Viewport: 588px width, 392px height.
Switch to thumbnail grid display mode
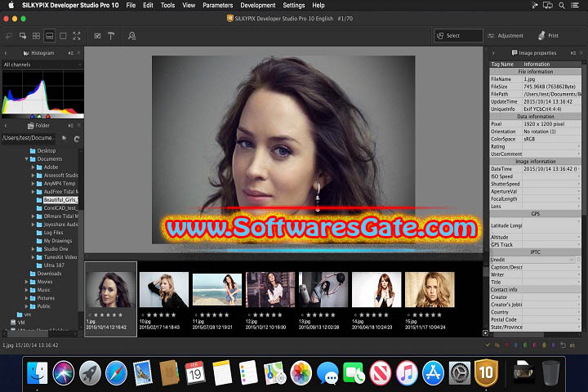[x=37, y=36]
